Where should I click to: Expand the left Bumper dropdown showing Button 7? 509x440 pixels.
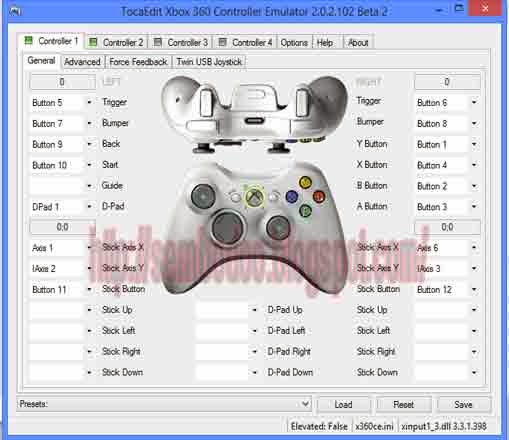pos(89,123)
